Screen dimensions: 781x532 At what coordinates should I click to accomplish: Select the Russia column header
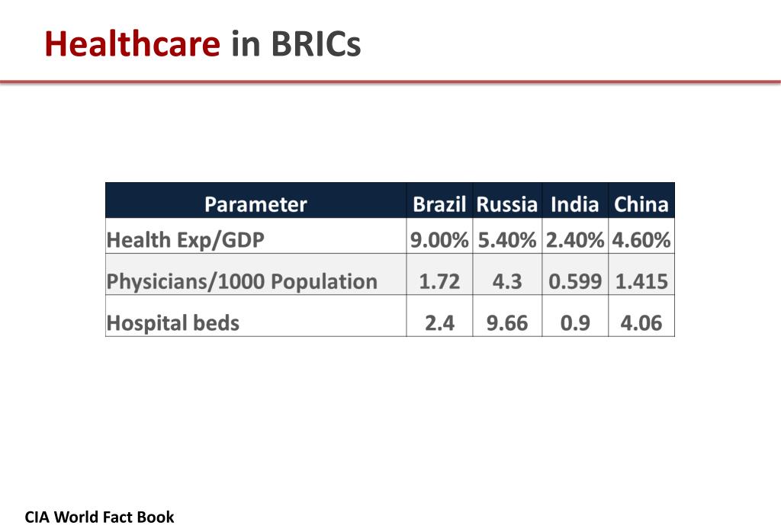click(507, 200)
